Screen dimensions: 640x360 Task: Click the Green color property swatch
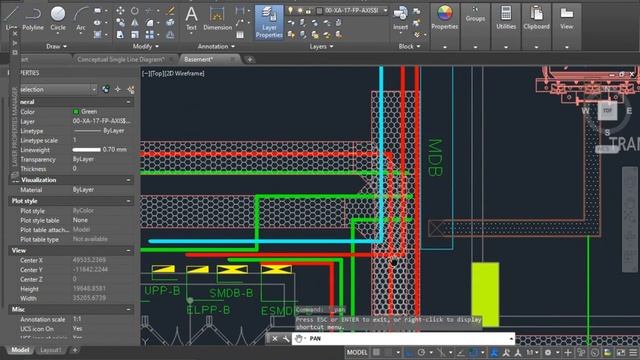coord(76,111)
